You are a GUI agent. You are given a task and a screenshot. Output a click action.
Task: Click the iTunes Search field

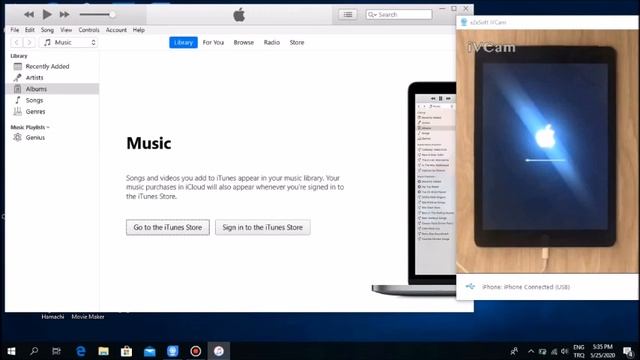pyautogui.click(x=399, y=15)
